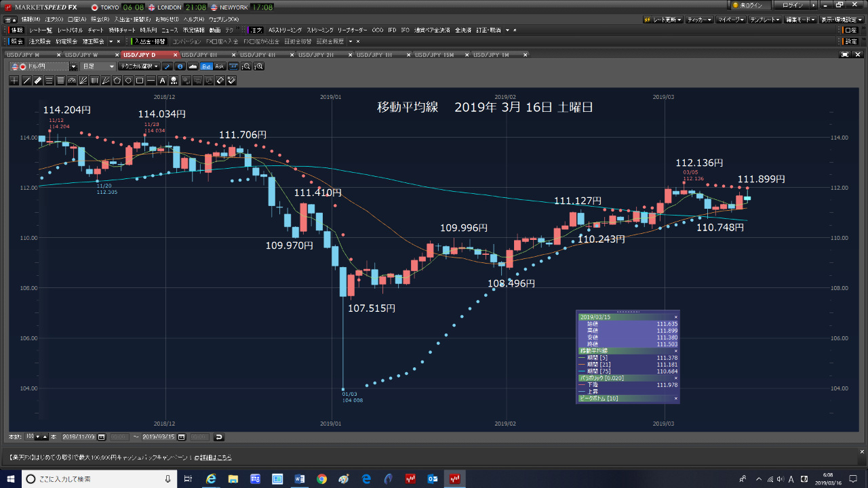Open the 日足 timeframe dropdown

98,66
